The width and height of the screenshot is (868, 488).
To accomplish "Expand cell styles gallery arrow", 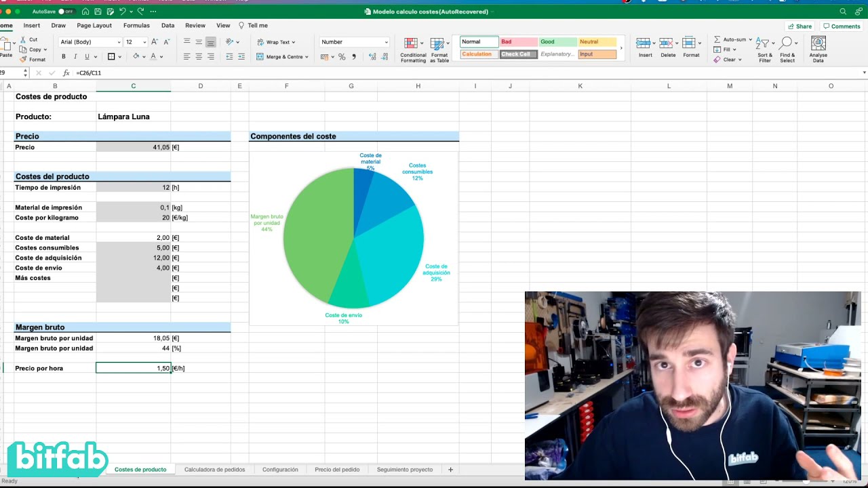I will point(622,48).
